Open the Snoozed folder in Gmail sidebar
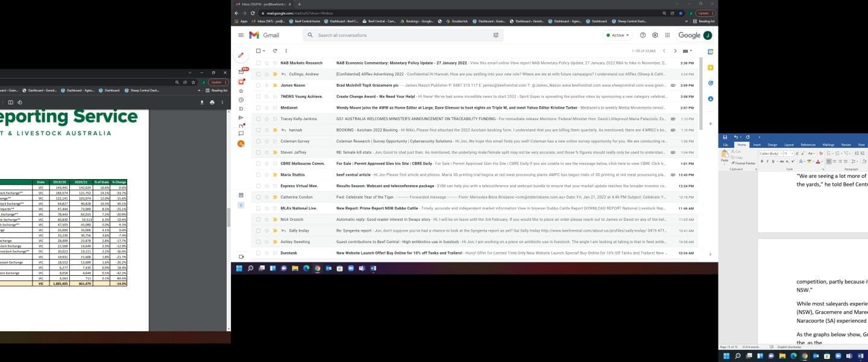 pos(241,100)
